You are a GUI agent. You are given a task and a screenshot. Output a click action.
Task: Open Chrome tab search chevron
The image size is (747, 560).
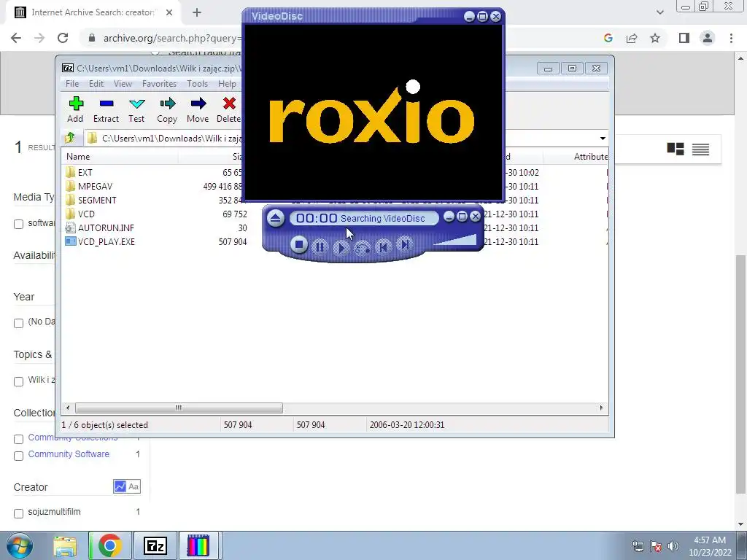tap(659, 12)
